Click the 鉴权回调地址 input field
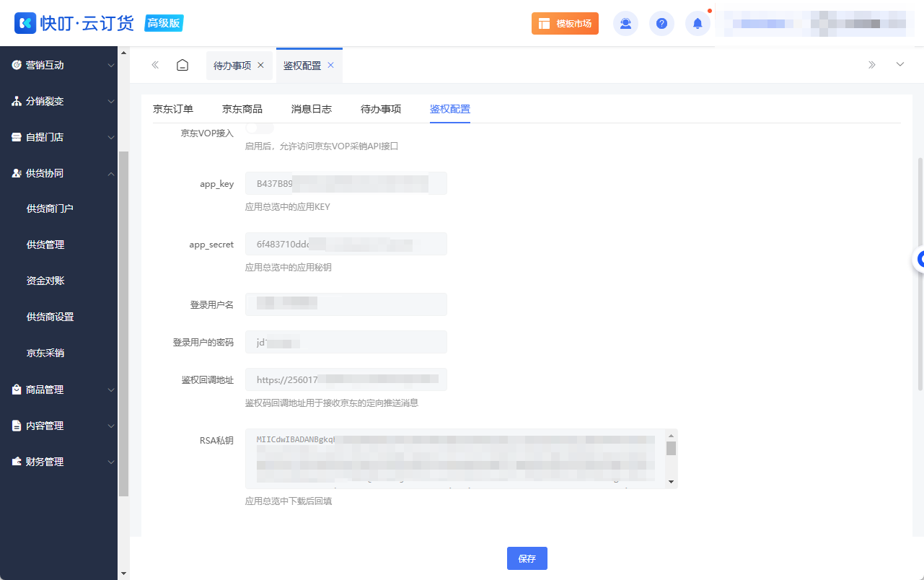 coord(346,379)
